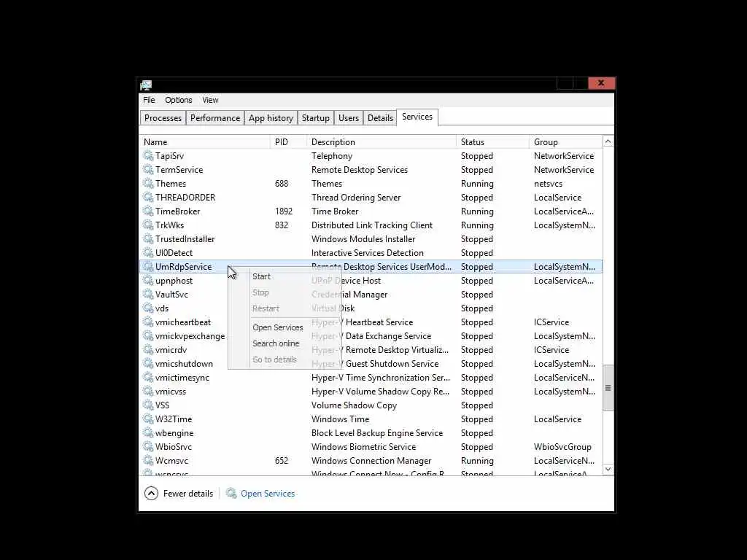Click the TrustedInstaller service gear icon
The height and width of the screenshot is (560, 747).
148,238
